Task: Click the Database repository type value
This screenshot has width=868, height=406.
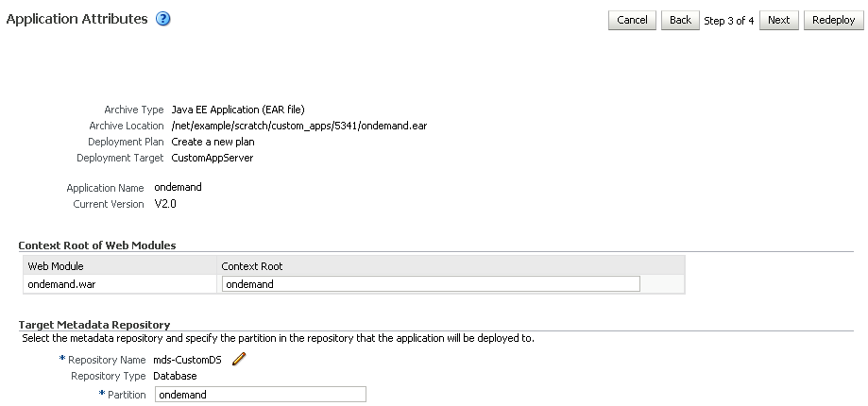Action: [175, 376]
